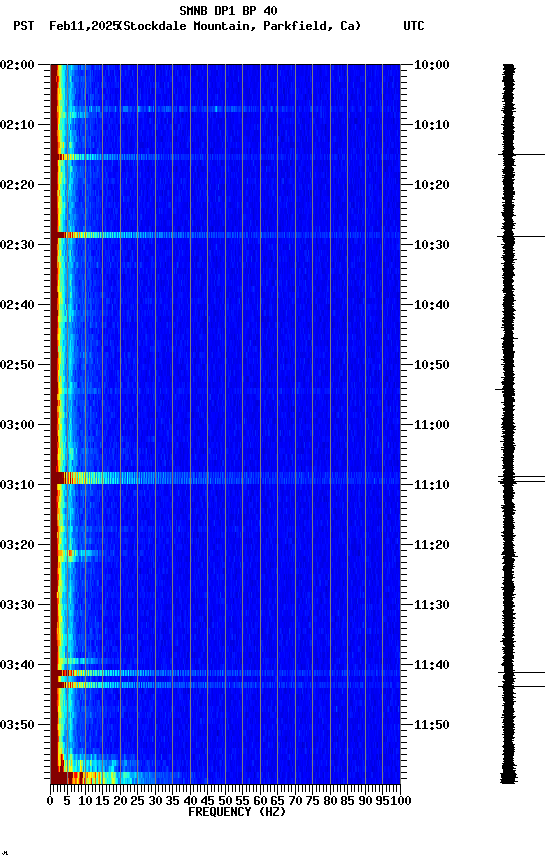Click the "11:50" UTC time label
Image resolution: width=552 pixels, height=864 pixels.
click(431, 725)
